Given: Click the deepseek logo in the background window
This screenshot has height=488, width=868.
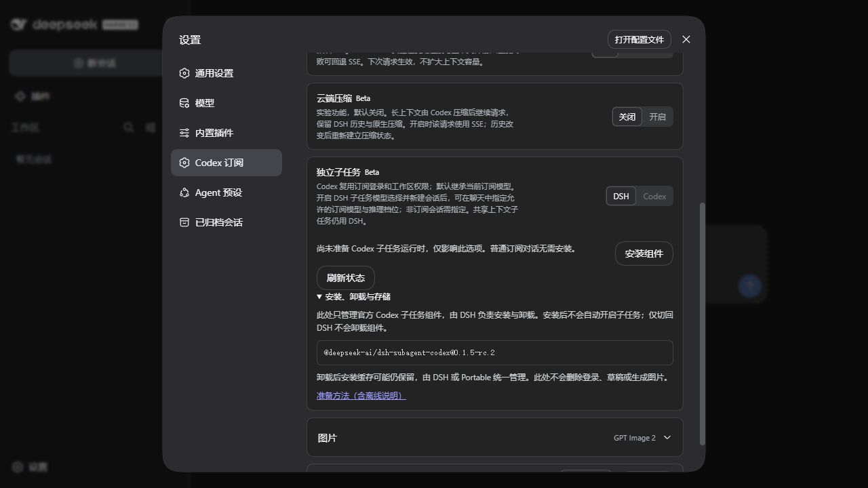Looking at the screenshot, I should point(74,24).
